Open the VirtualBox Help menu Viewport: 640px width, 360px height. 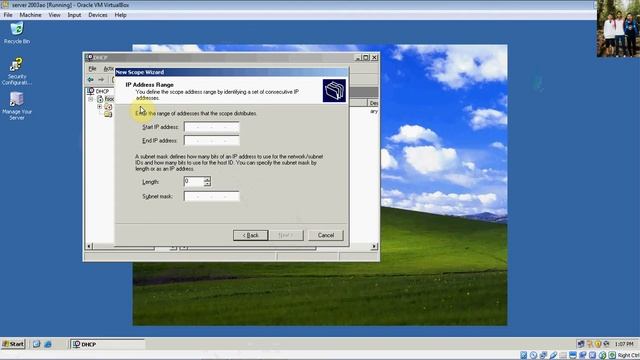click(x=120, y=15)
